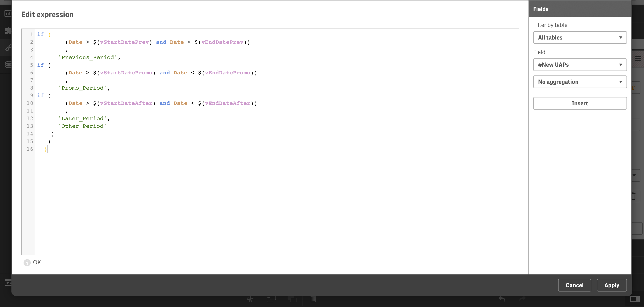The image size is (644, 307).
Task: Click the Edit expression dialog title
Action: point(48,14)
